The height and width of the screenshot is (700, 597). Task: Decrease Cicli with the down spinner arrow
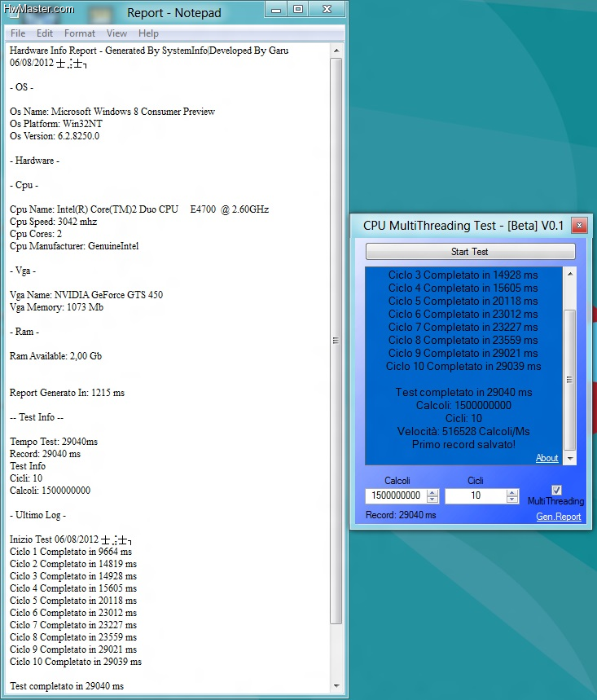click(512, 499)
